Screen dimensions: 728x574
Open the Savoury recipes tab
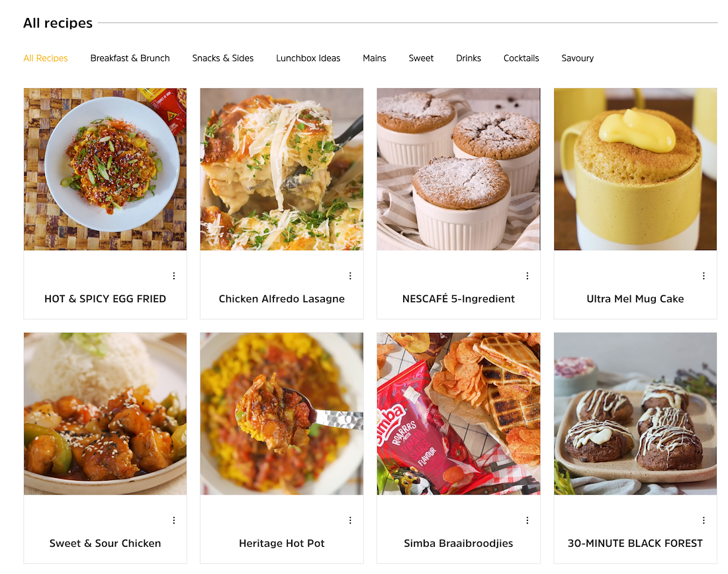point(578,58)
